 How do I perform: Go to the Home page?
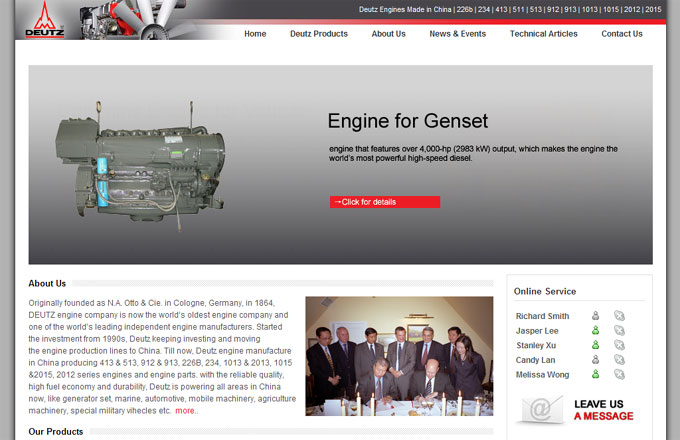coord(255,34)
